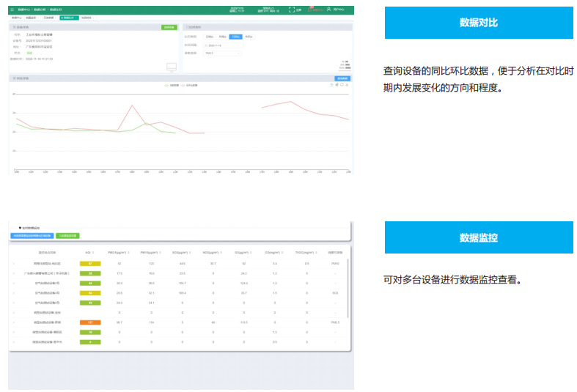Click the blue 数据监控 banner button

[478, 237]
